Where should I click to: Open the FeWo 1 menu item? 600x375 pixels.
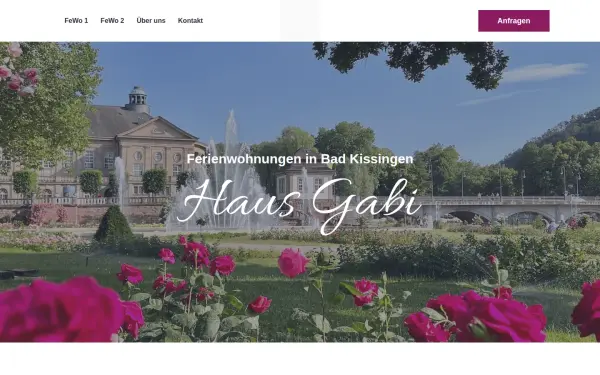coord(76,21)
